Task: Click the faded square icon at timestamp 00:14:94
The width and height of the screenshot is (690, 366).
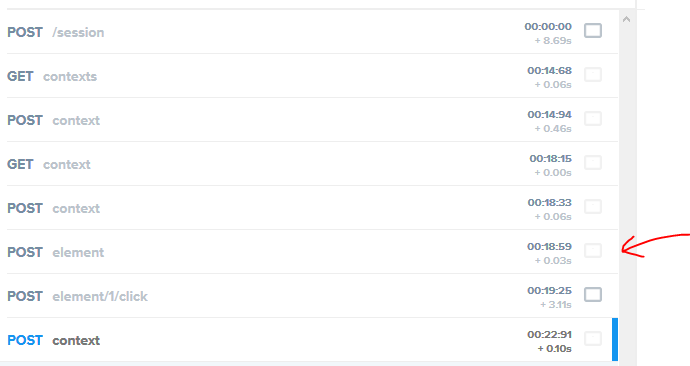Action: pyautogui.click(x=593, y=119)
